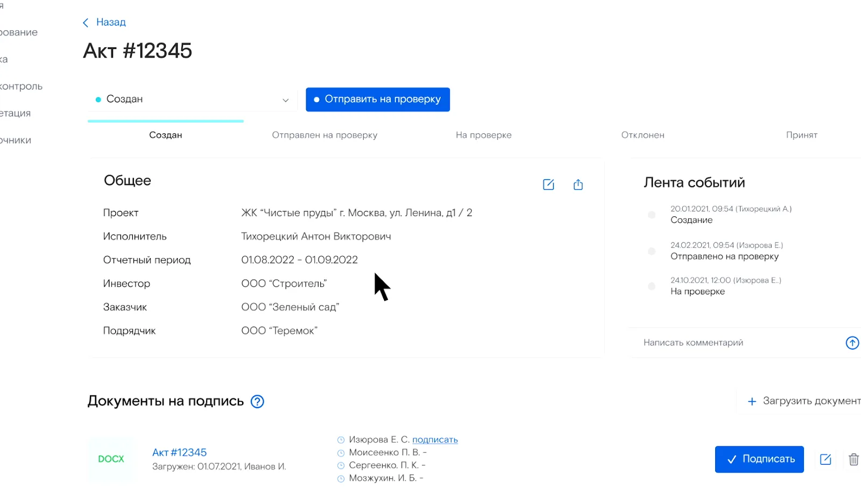This screenshot has width=861, height=504.
Task: Edit the document via pencil icon near Подписать
Action: coord(825,459)
